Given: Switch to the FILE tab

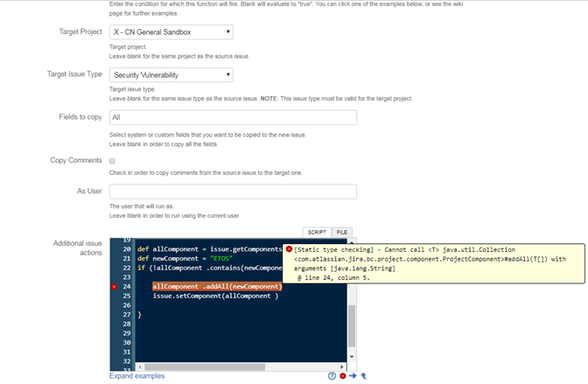Looking at the screenshot, I should (342, 232).
